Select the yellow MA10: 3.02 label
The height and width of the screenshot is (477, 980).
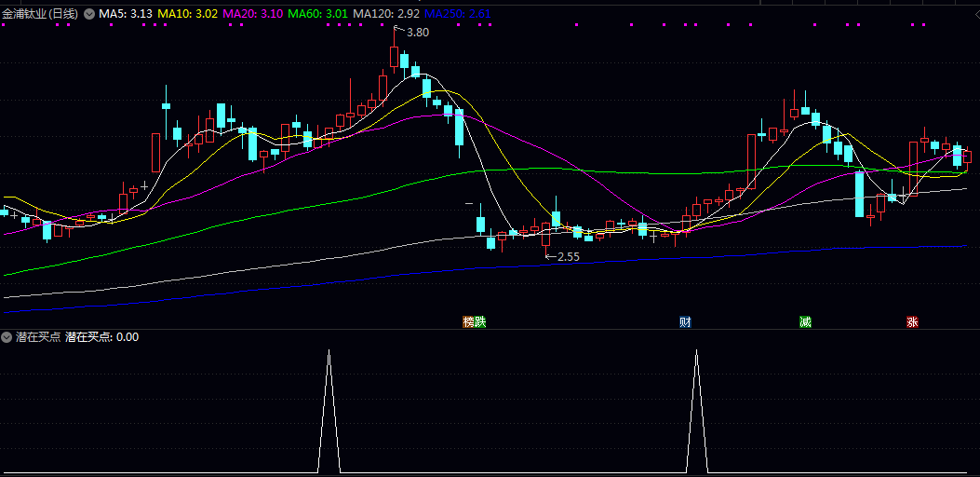click(187, 14)
